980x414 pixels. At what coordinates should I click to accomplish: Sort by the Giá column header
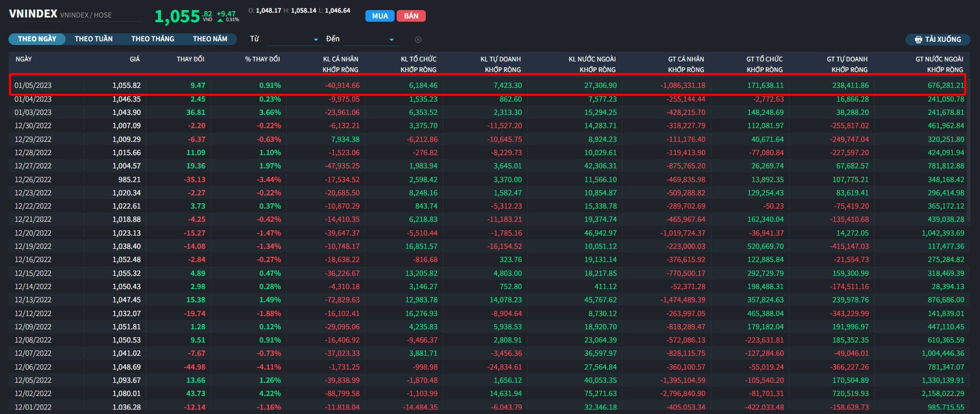(134, 59)
